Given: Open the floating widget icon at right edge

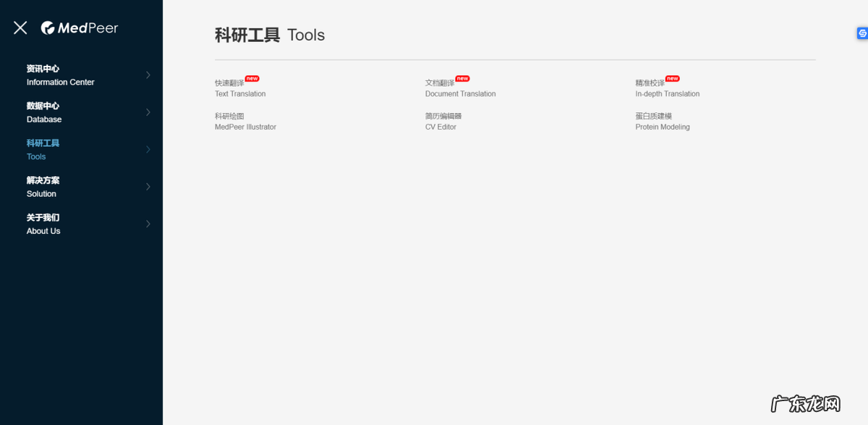Looking at the screenshot, I should point(862,33).
